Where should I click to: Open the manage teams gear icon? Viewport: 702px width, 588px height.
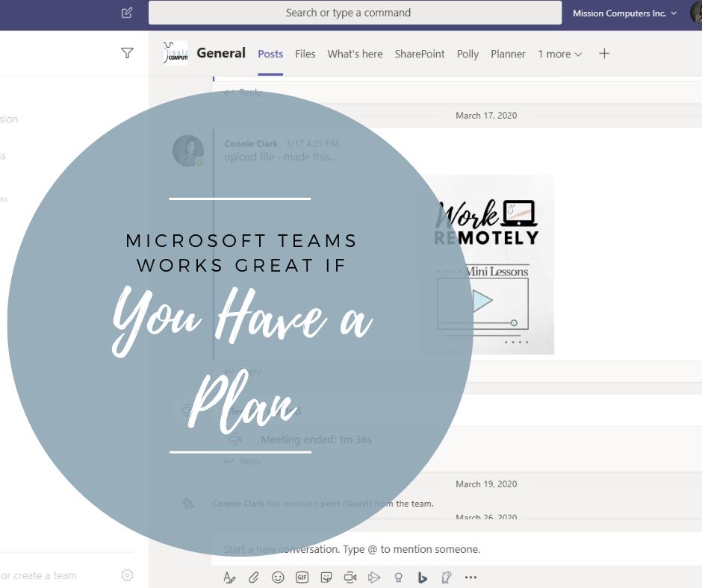tap(127, 575)
